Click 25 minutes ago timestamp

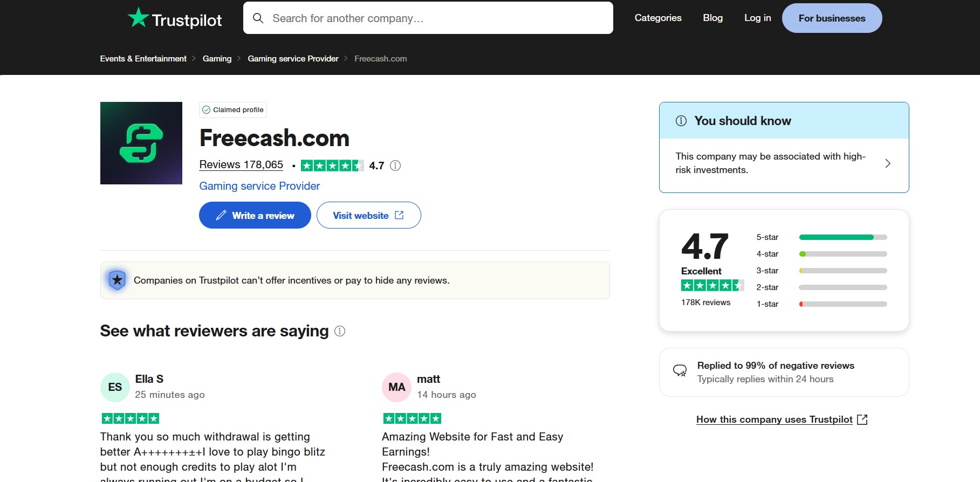(x=170, y=395)
